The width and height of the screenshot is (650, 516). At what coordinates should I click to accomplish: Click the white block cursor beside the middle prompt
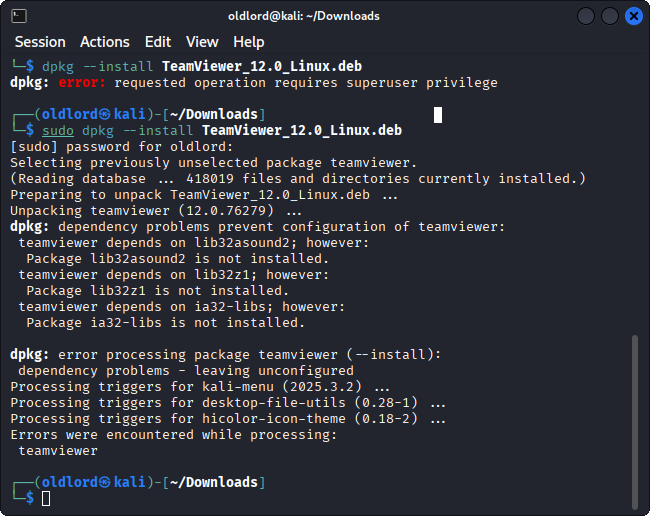click(438, 115)
